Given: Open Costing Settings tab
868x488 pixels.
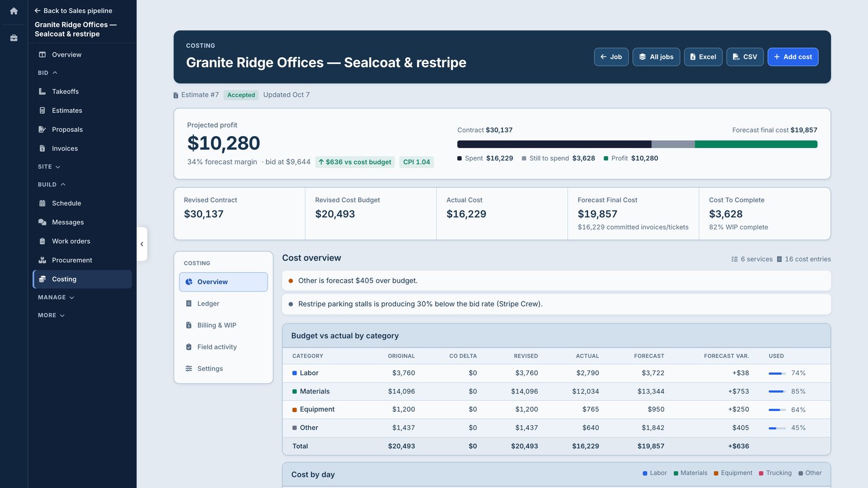Looking at the screenshot, I should (x=224, y=369).
